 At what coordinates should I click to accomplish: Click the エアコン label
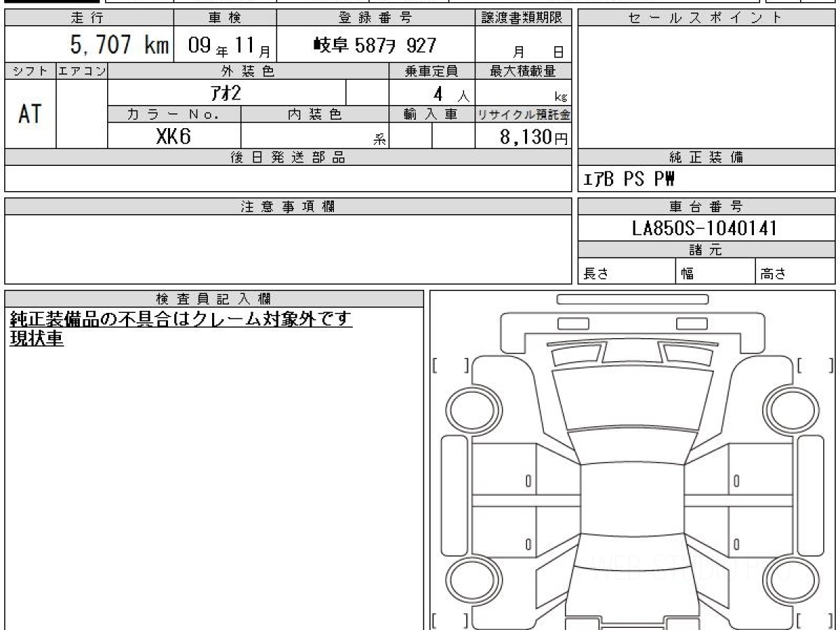82,71
